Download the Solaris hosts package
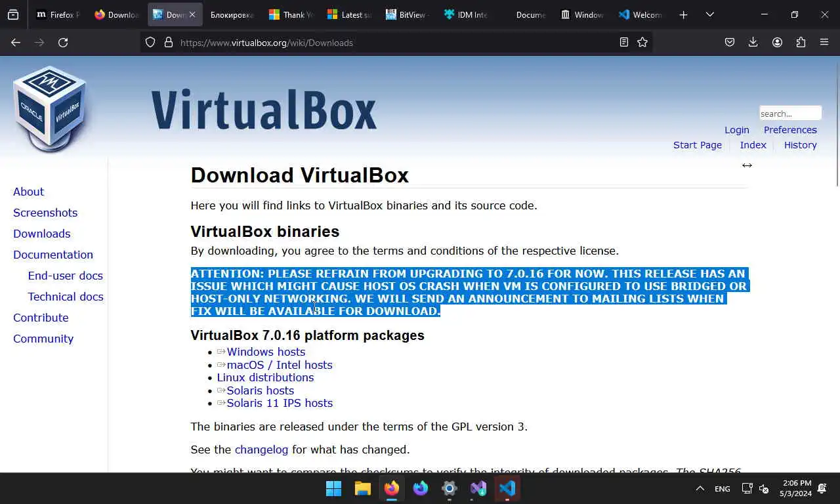The image size is (840, 504). point(260,390)
